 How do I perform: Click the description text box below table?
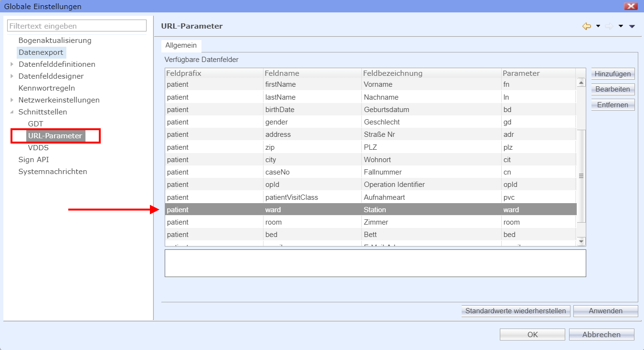[375, 263]
